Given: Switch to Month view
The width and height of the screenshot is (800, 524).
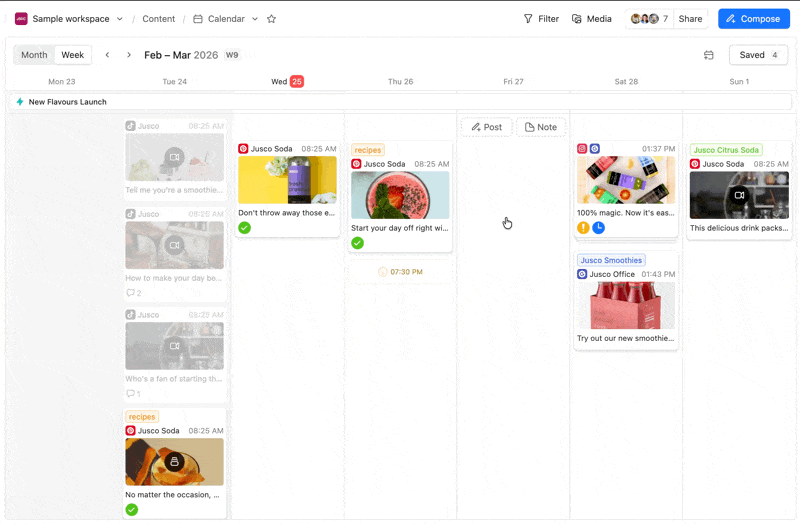Looking at the screenshot, I should (34, 55).
